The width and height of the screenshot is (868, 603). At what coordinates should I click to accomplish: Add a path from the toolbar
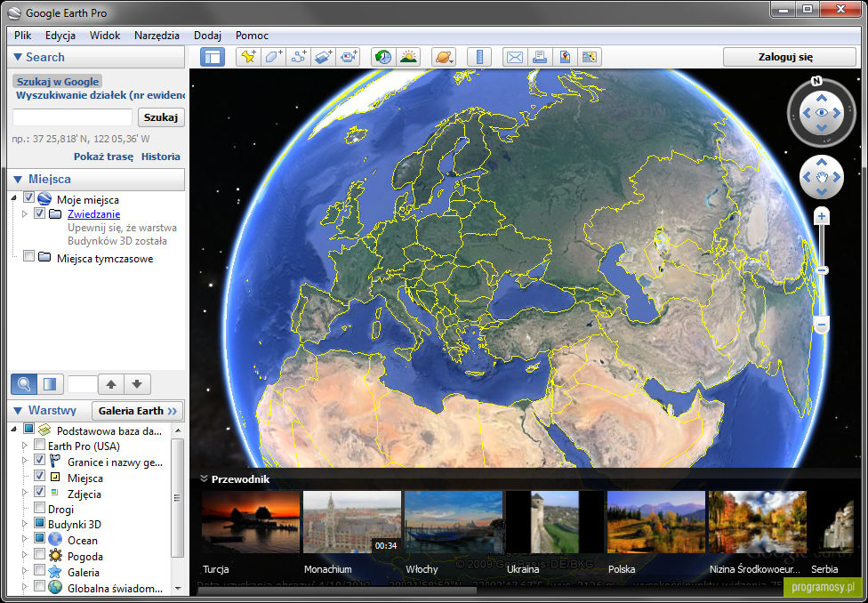pyautogui.click(x=299, y=57)
